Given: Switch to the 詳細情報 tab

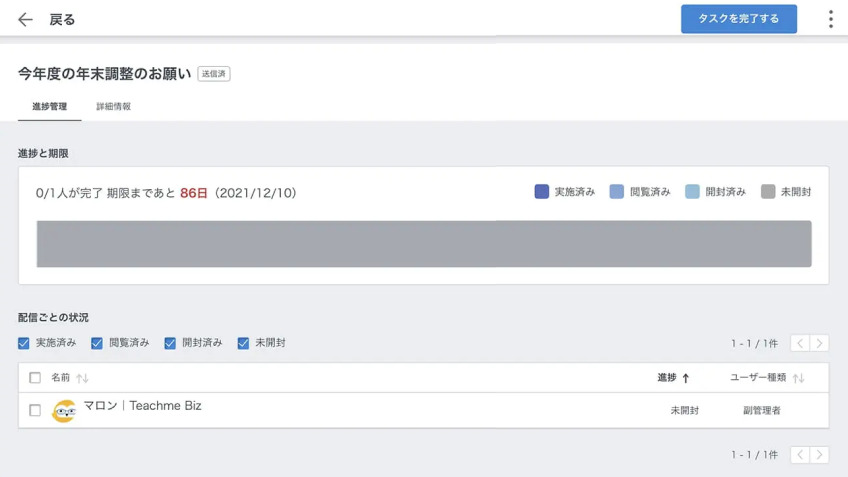Looking at the screenshot, I should tap(114, 107).
